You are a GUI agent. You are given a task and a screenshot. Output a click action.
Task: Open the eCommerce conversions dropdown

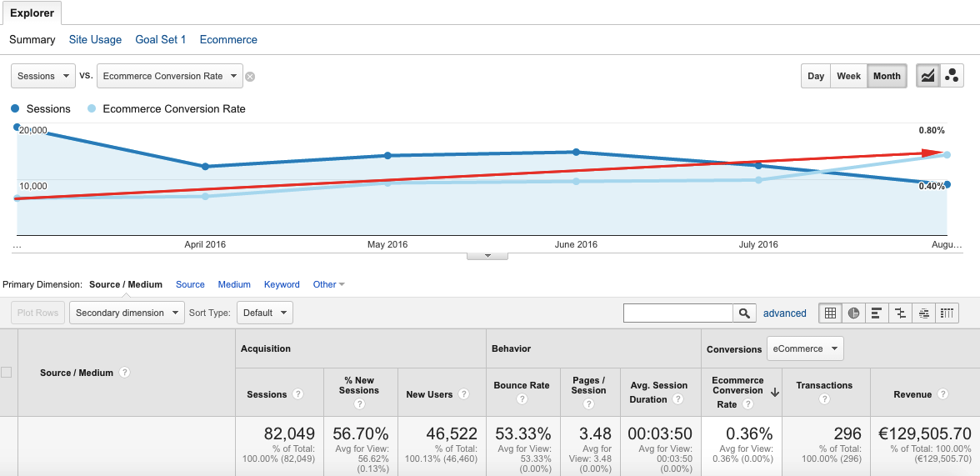(805, 348)
